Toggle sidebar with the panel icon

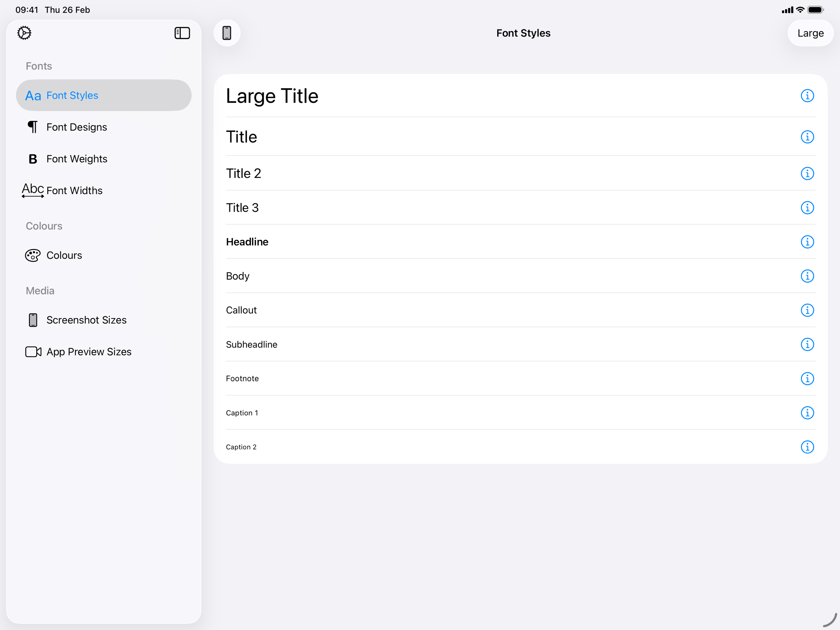click(182, 33)
